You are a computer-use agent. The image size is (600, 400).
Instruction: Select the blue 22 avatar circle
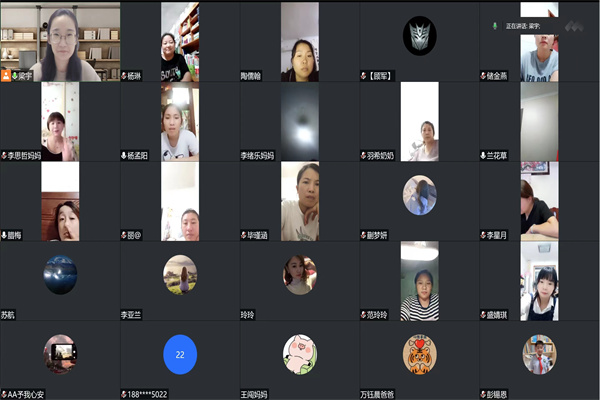click(180, 354)
